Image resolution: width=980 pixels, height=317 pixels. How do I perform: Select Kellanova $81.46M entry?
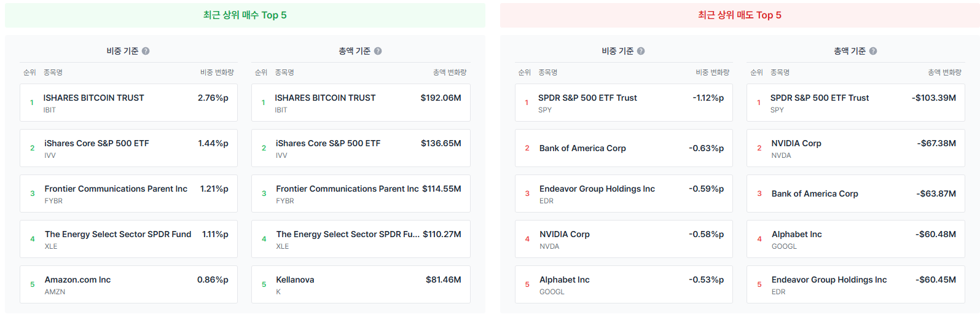(x=361, y=284)
